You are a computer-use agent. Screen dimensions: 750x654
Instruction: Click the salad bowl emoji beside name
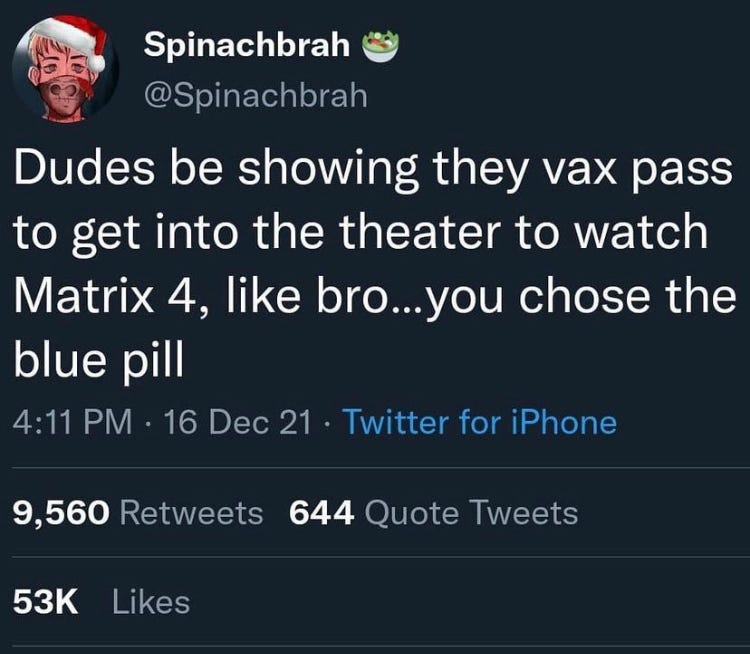[381, 46]
